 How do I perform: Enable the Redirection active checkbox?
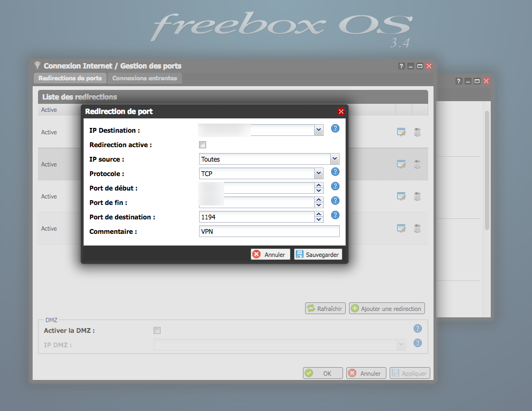click(202, 145)
